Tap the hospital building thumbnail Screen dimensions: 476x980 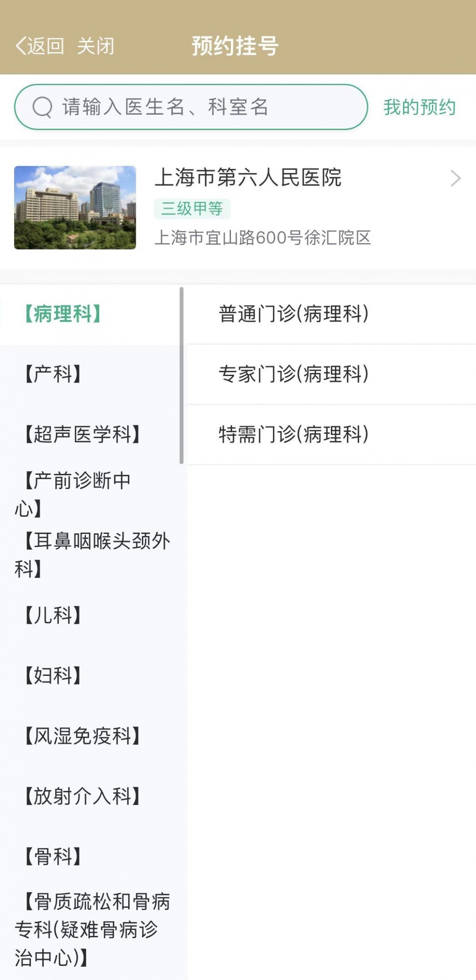click(x=75, y=208)
